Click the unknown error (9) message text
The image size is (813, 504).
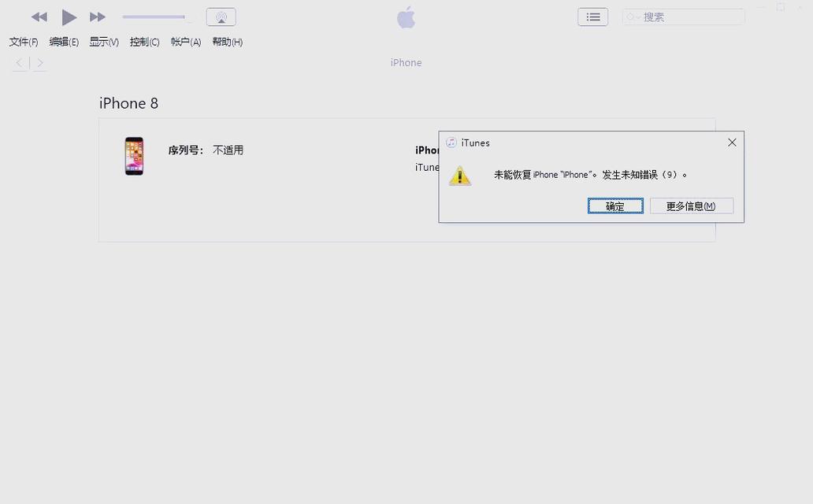point(591,176)
